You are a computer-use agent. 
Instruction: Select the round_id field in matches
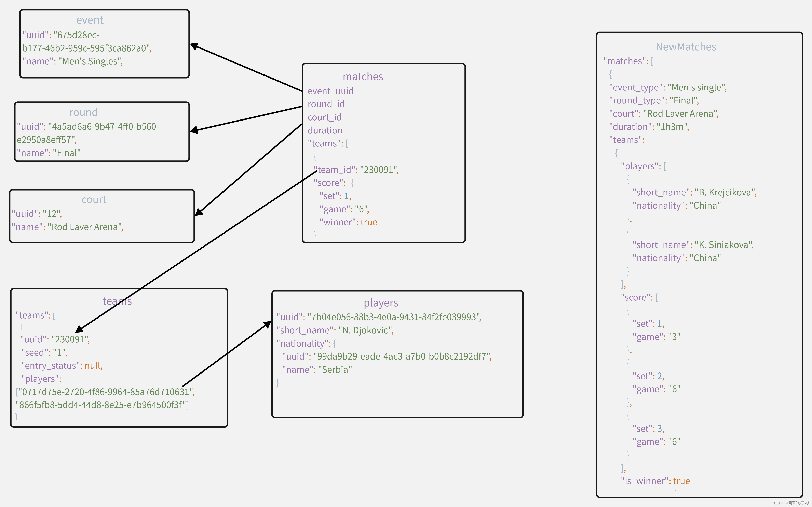click(x=326, y=104)
